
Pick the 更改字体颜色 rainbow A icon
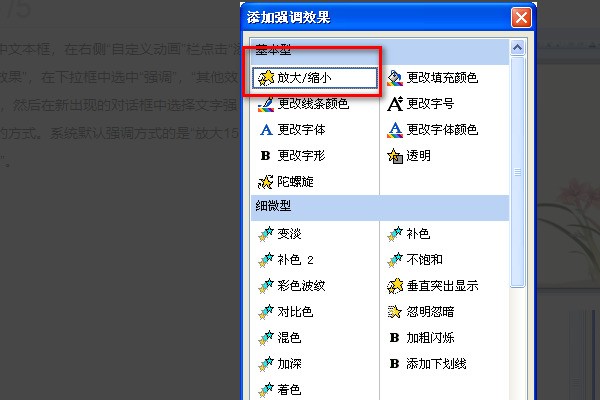coord(395,130)
